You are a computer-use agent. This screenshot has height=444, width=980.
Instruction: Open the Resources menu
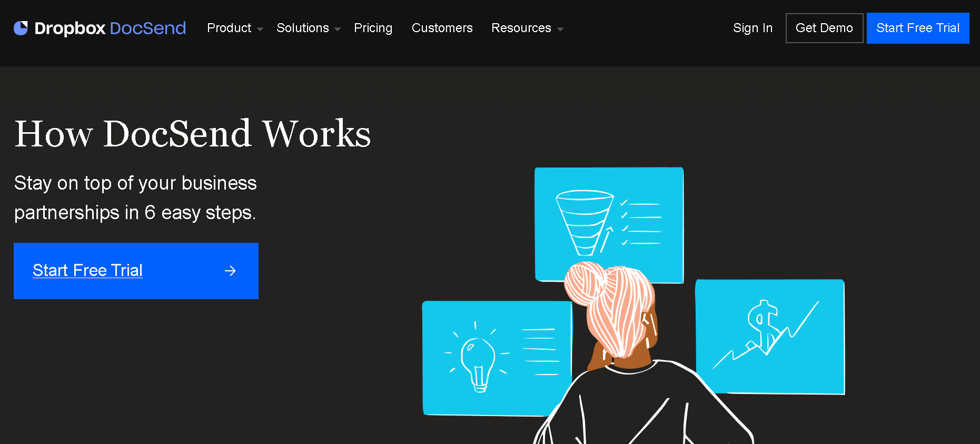click(521, 28)
